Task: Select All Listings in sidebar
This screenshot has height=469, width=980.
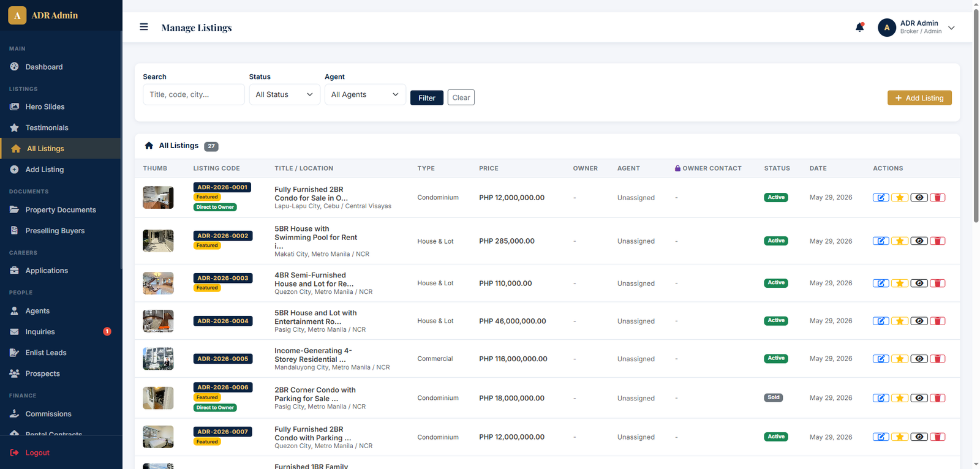Action: point(61,148)
